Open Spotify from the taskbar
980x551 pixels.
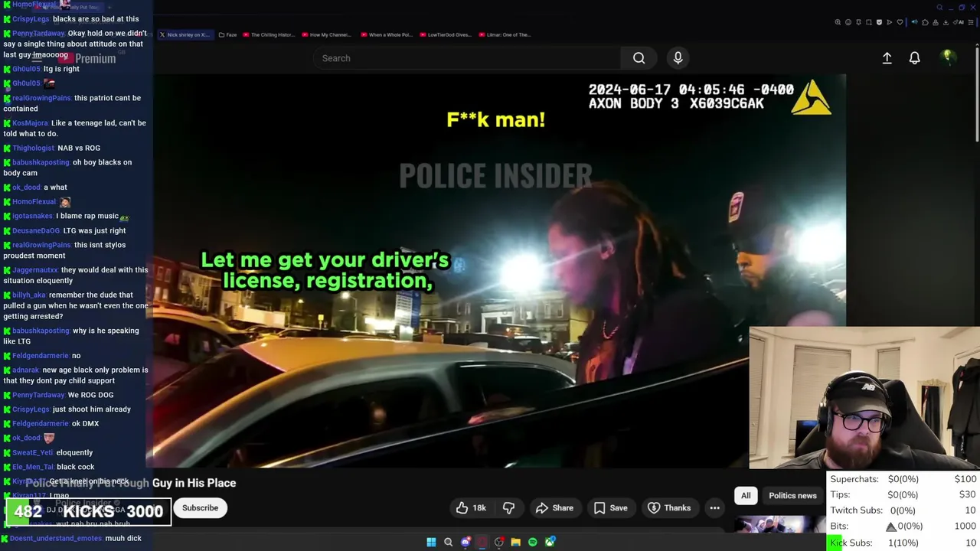point(533,542)
